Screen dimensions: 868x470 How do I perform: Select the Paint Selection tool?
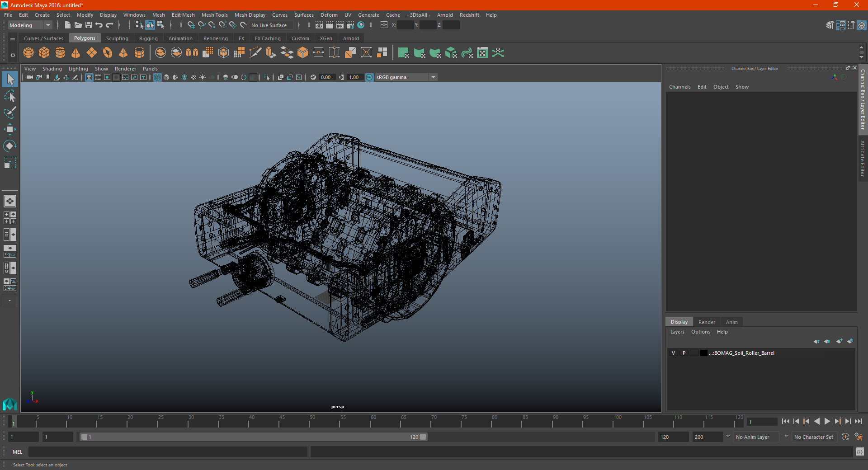click(x=10, y=113)
